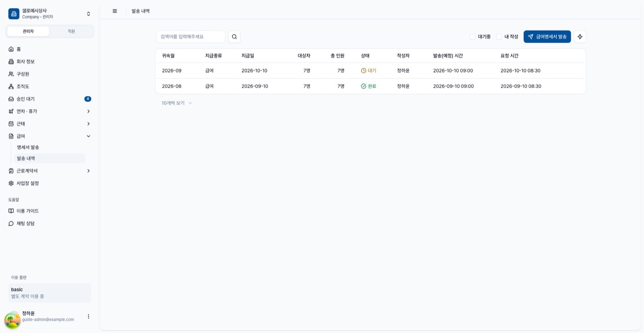Click the home icon beside 홈
644x333 pixels.
pyautogui.click(x=11, y=49)
